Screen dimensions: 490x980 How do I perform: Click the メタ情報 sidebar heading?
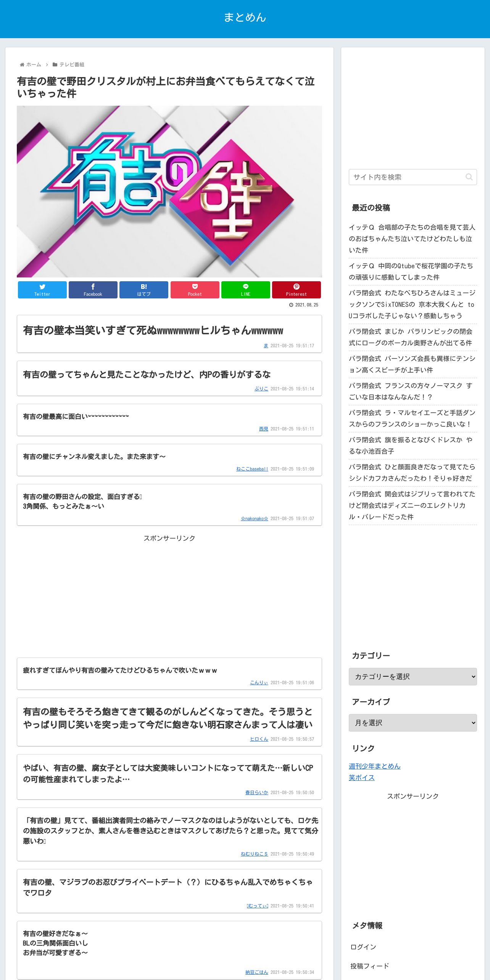[367, 925]
